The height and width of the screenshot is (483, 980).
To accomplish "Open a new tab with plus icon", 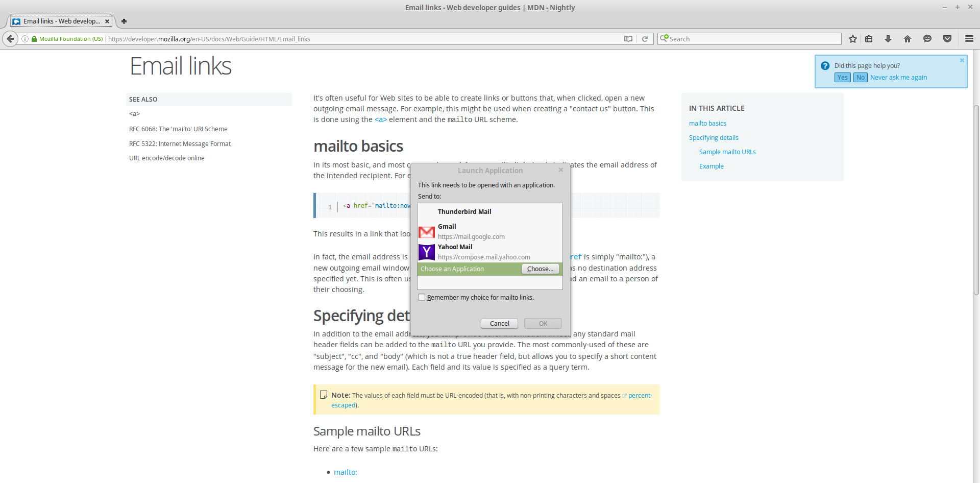I will click(124, 21).
